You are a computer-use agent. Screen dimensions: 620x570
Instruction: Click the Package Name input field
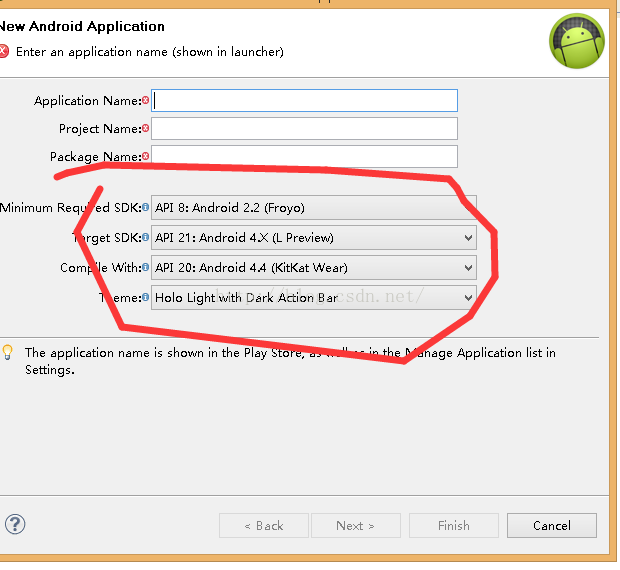[304, 157]
